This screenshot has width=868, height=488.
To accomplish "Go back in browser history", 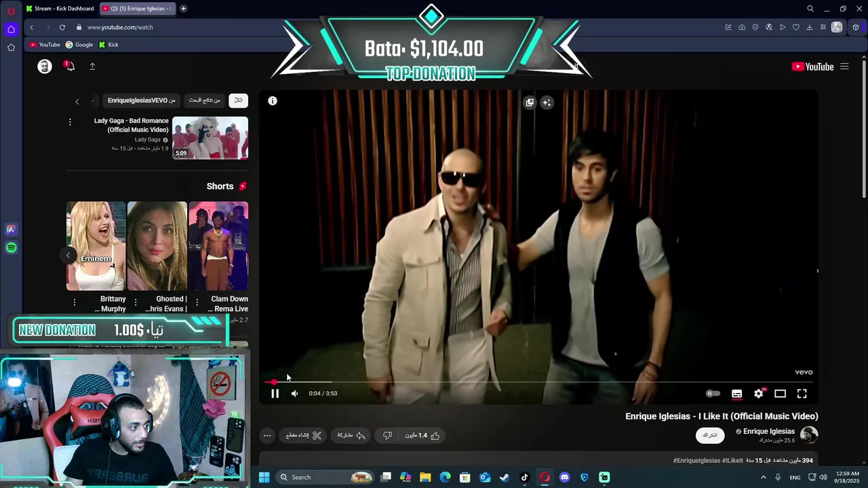I will pos(31,27).
